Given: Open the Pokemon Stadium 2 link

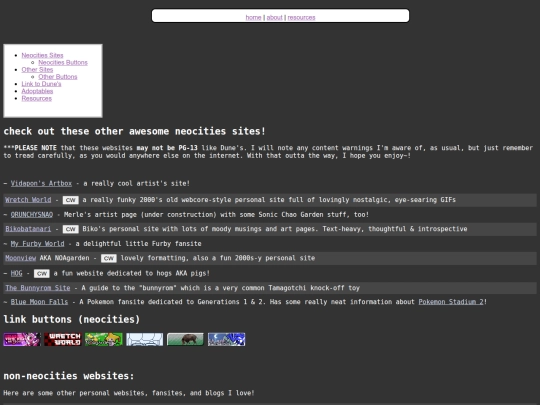Looking at the screenshot, I should [451, 302].
